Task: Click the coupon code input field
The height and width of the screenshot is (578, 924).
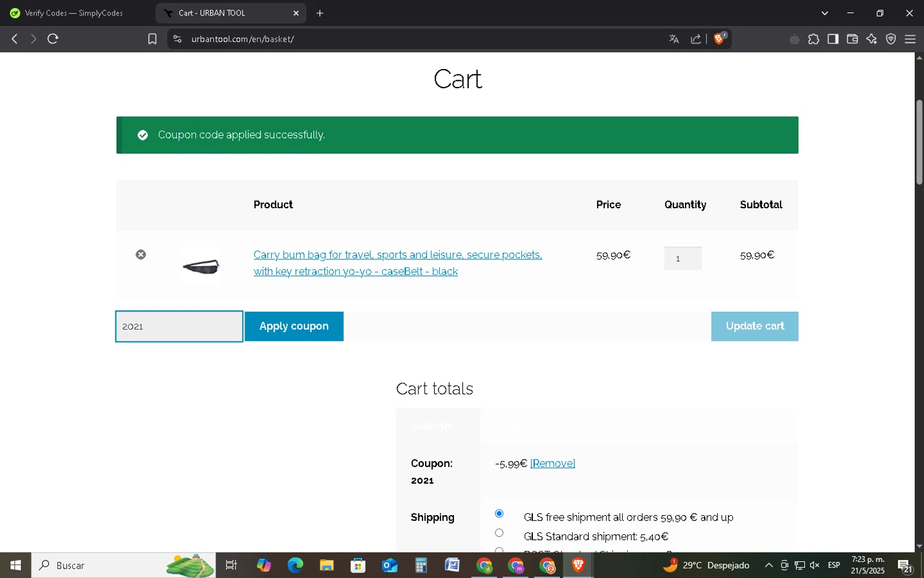Action: click(179, 327)
